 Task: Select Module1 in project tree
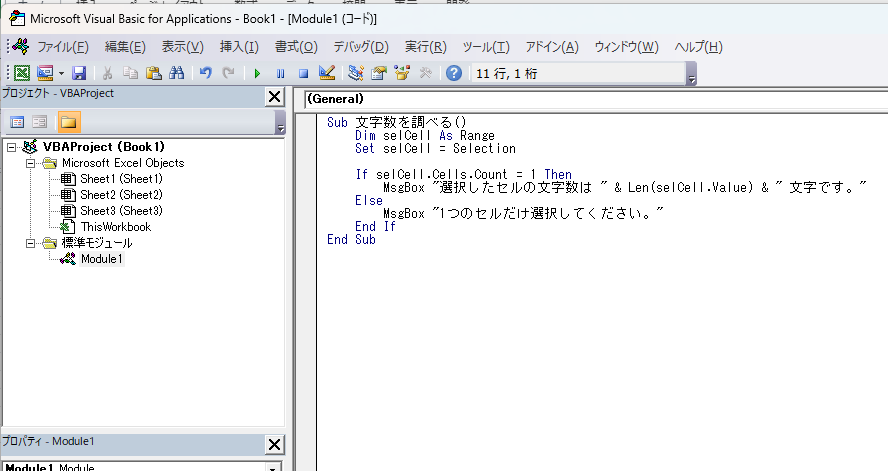(101, 259)
